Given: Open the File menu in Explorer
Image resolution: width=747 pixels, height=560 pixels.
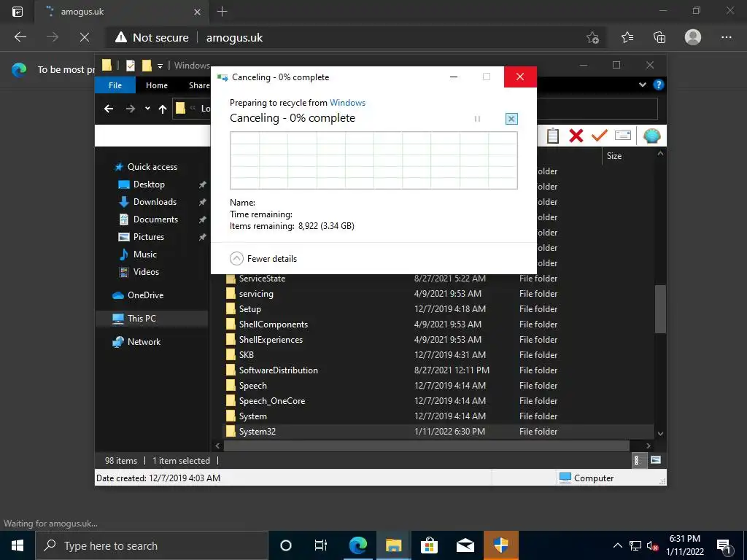Looking at the screenshot, I should click(x=115, y=85).
